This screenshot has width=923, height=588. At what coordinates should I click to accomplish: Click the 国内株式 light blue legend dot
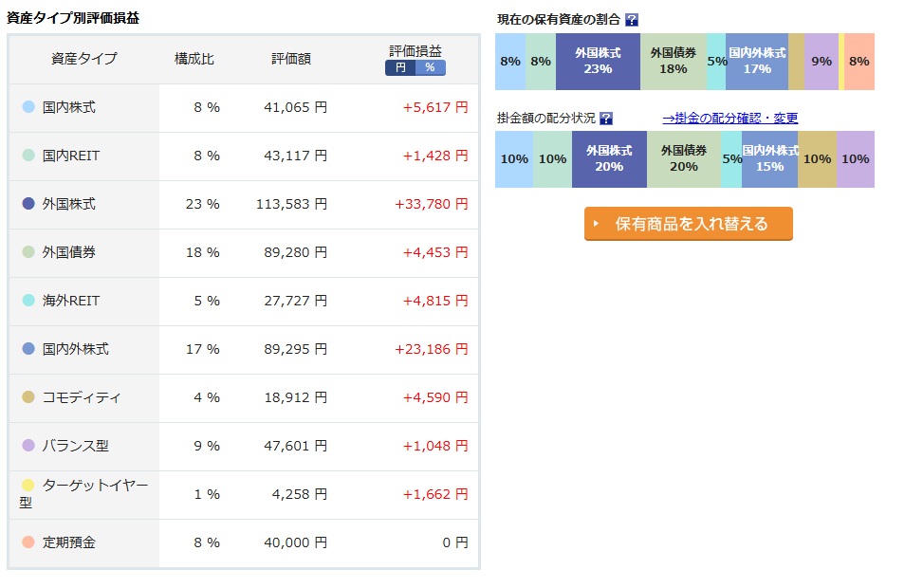pos(28,107)
